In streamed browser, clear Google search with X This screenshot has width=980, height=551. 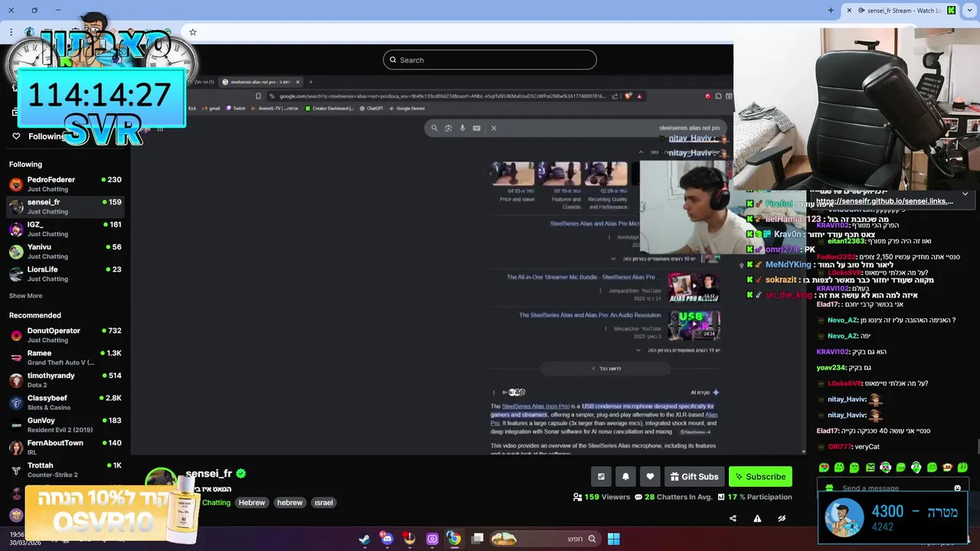(494, 128)
